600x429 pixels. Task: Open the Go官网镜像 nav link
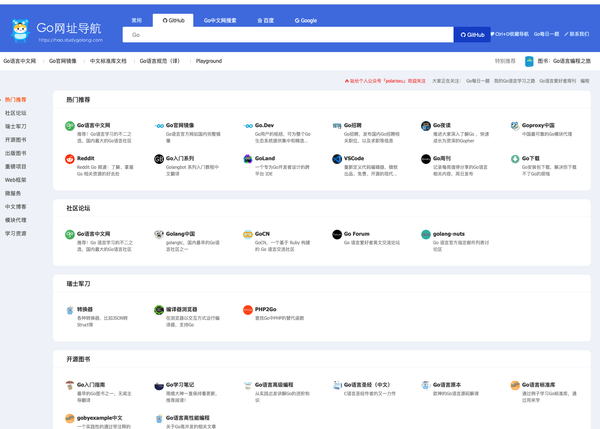[x=63, y=61]
